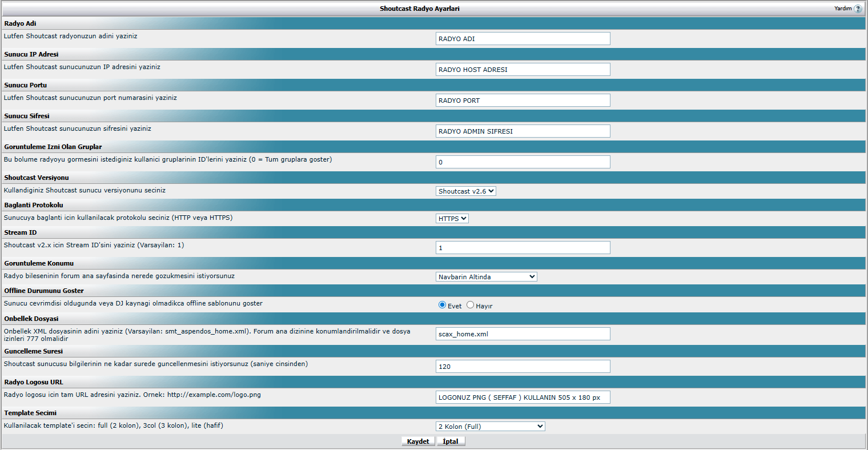Open the 2 Kolon (Full) template dropdown
The image size is (868, 450).
coord(490,427)
